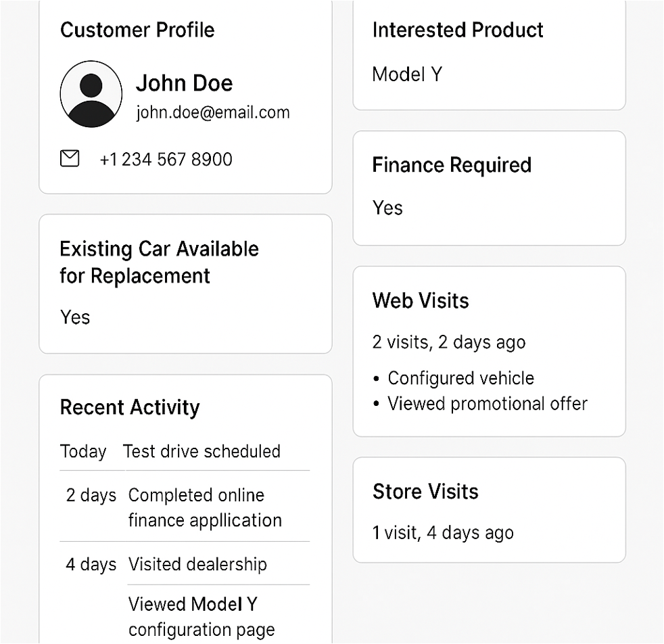This screenshot has width=664, height=644.
Task: Select Model Y under Interested Product
Action: coord(407,74)
